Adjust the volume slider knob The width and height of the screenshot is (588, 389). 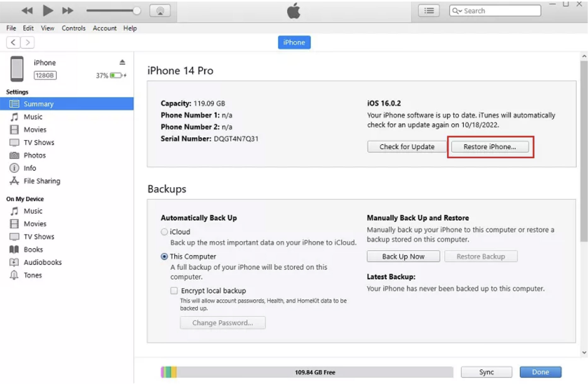point(136,11)
